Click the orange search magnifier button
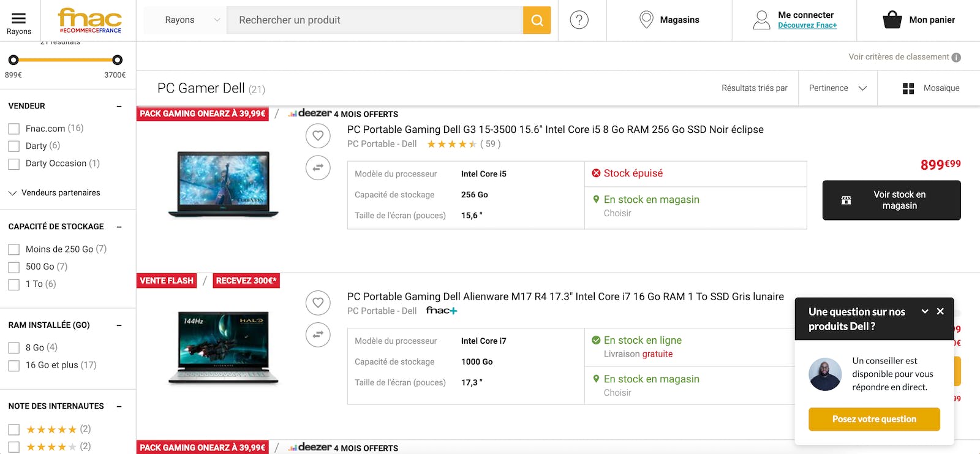Image resolution: width=980 pixels, height=454 pixels. tap(537, 20)
